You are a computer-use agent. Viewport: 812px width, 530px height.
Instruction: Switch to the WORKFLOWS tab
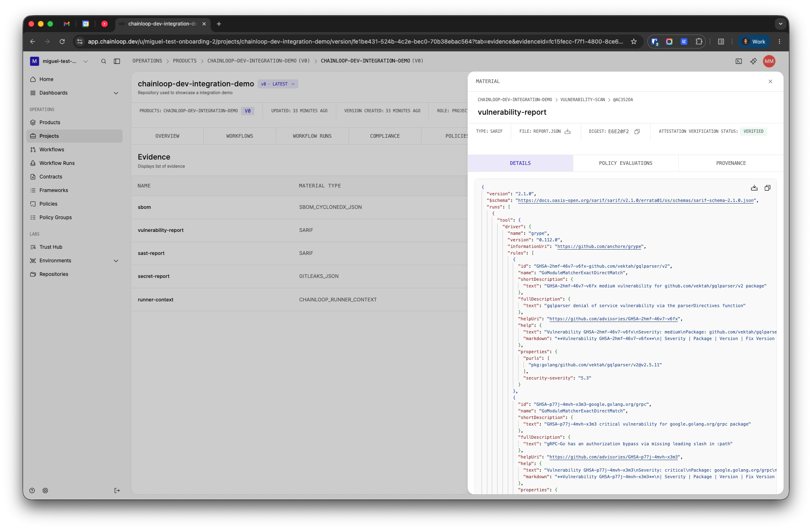pos(240,136)
